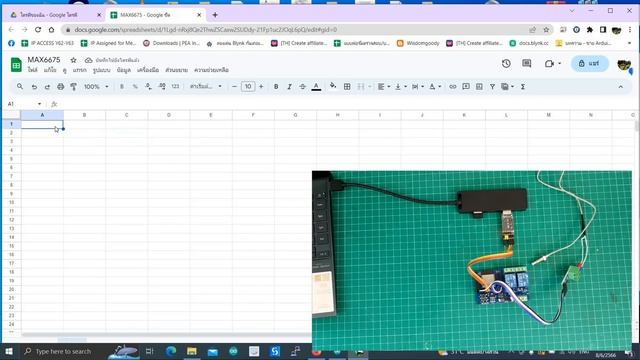This screenshot has width=640, height=360.
Task: Open the text rotation dropdown
Action: click(x=435, y=87)
